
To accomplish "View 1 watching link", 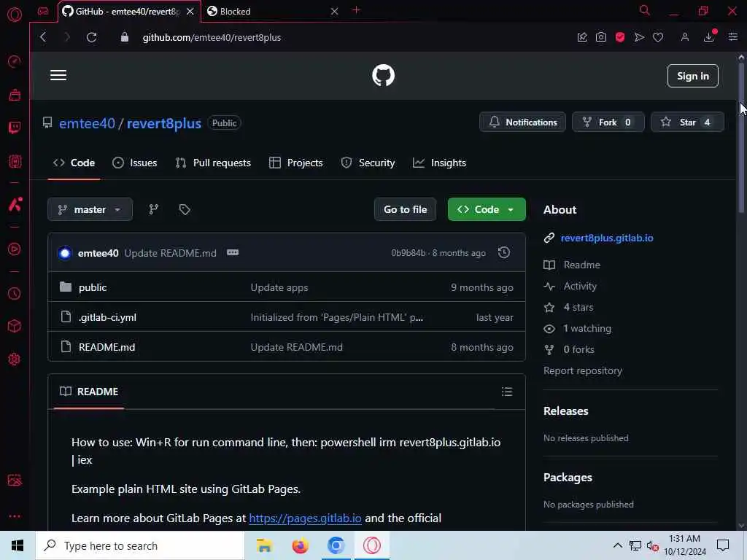I will [x=587, y=329].
